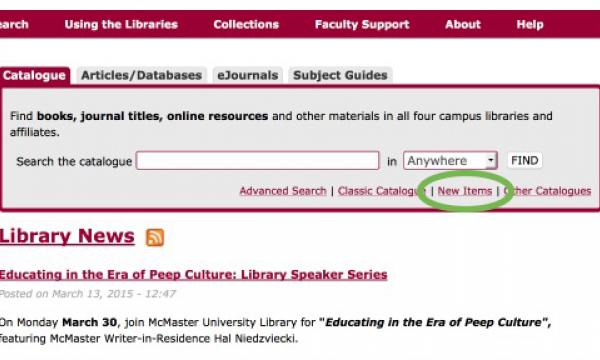This screenshot has width=600, height=360.
Task: Switch to the eJournals tab
Action: pos(248,75)
